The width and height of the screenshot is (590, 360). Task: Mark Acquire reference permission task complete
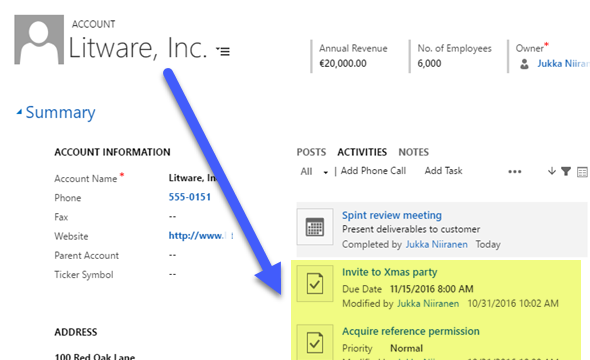[315, 342]
